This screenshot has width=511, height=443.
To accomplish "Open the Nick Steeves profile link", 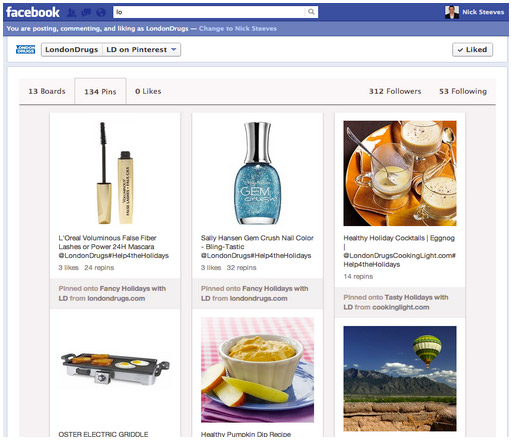I will click(x=483, y=12).
